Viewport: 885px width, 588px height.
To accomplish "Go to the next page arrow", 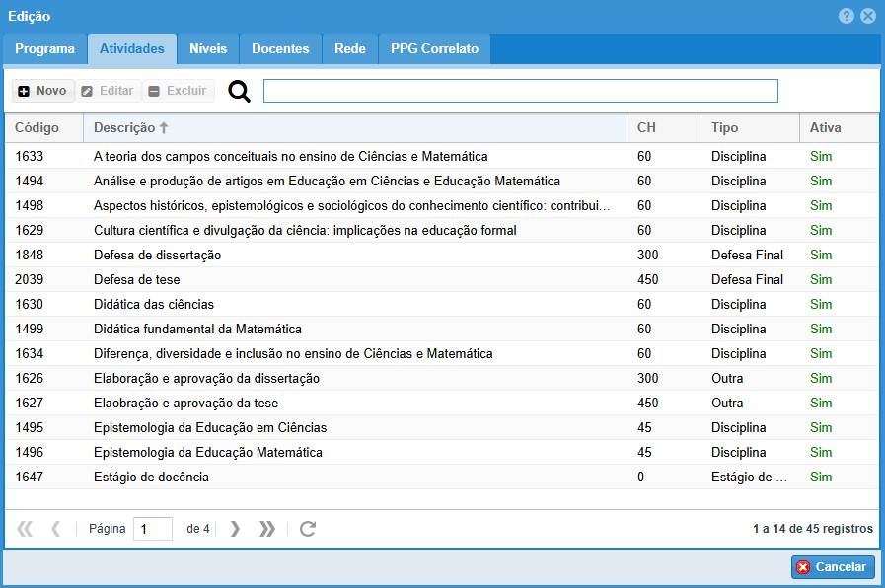I will (235, 529).
